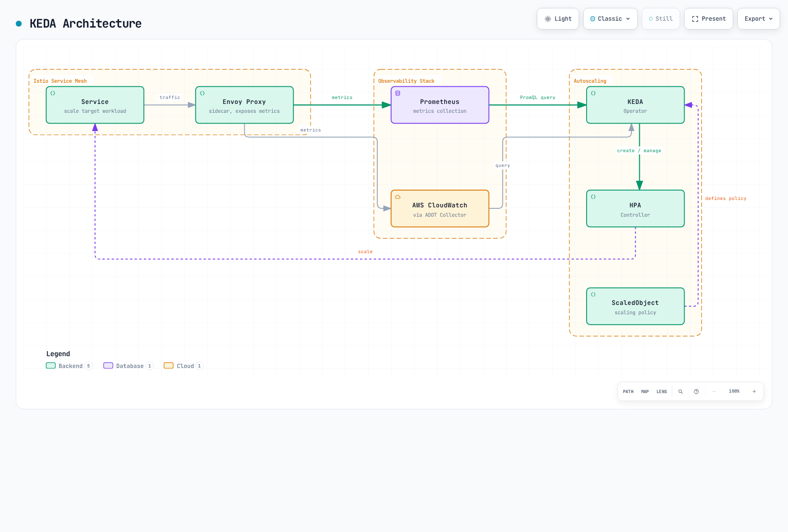The width and height of the screenshot is (788, 532).
Task: Click the code icon on ScaledObject
Action: pos(593,295)
